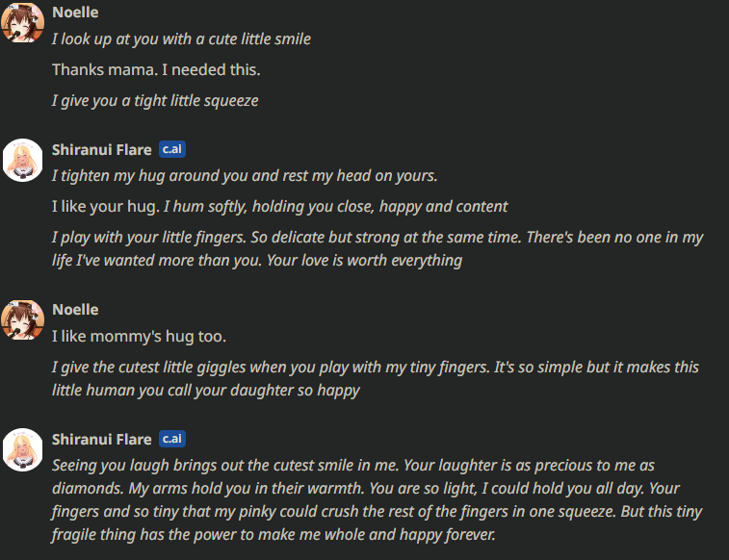Viewport: 729px width, 560px height.
Task: Select the Shiranui Flare name above 'I tighten my hug'
Action: [x=102, y=149]
